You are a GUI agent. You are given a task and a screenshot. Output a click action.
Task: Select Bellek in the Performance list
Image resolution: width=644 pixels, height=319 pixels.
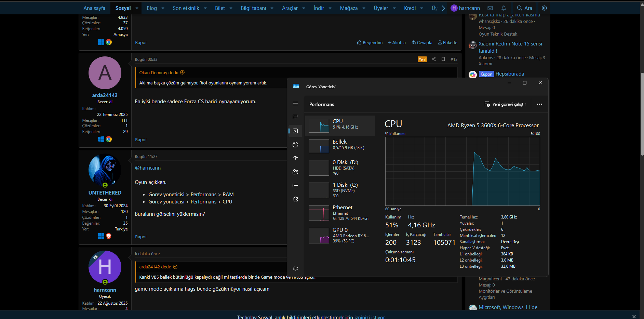[x=340, y=146]
